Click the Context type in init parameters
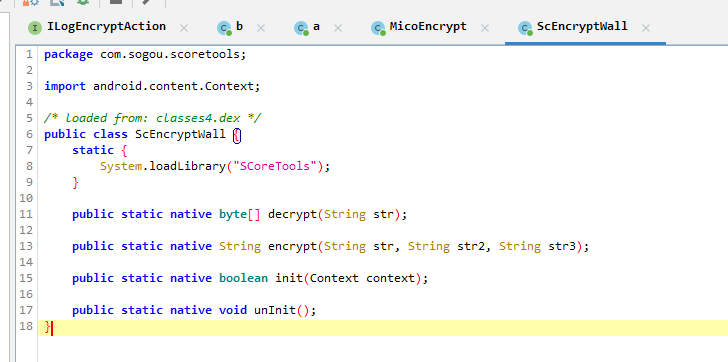 tap(334, 278)
